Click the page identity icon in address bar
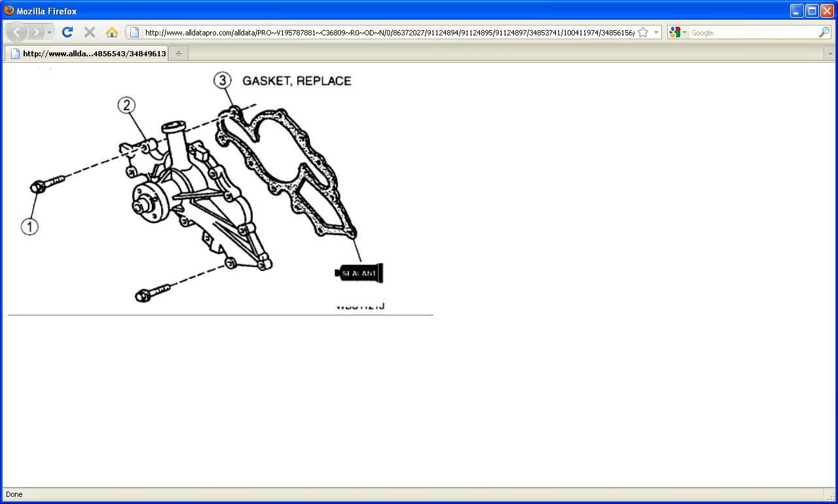 [x=134, y=32]
